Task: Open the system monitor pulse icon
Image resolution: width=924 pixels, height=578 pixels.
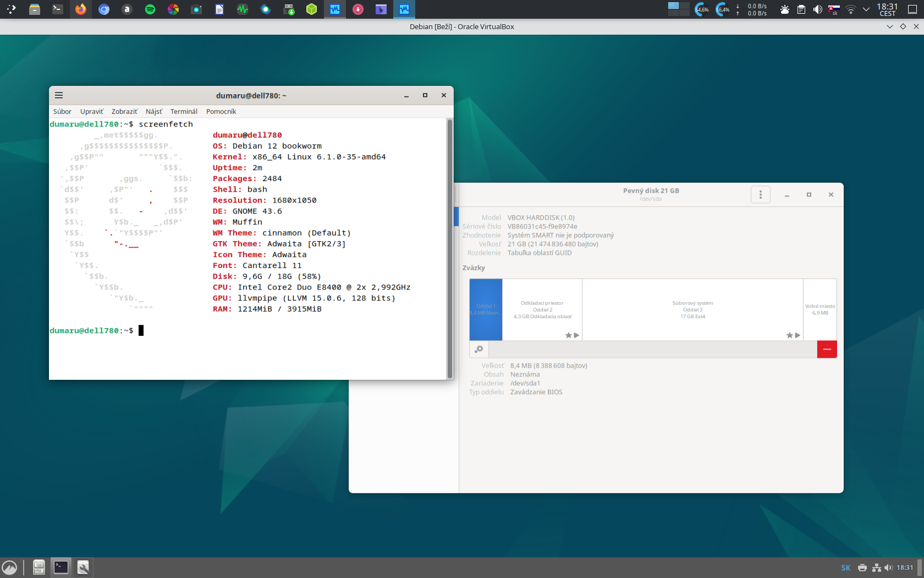Action: click(243, 9)
